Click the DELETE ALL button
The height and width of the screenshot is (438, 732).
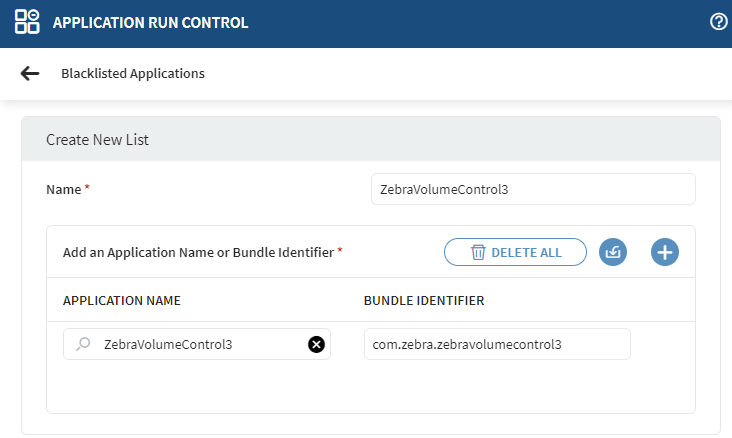pos(515,252)
